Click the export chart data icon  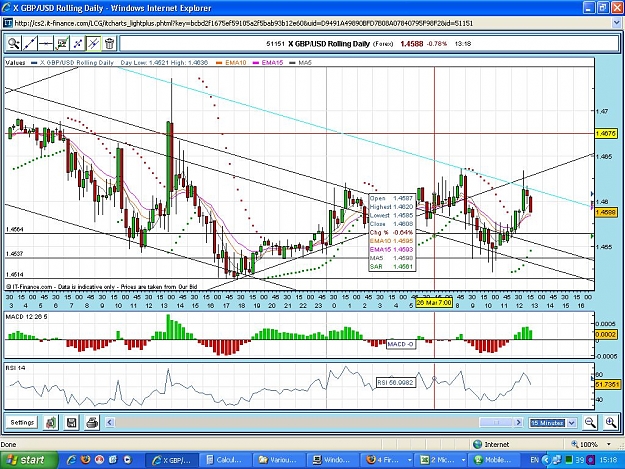click(51, 422)
